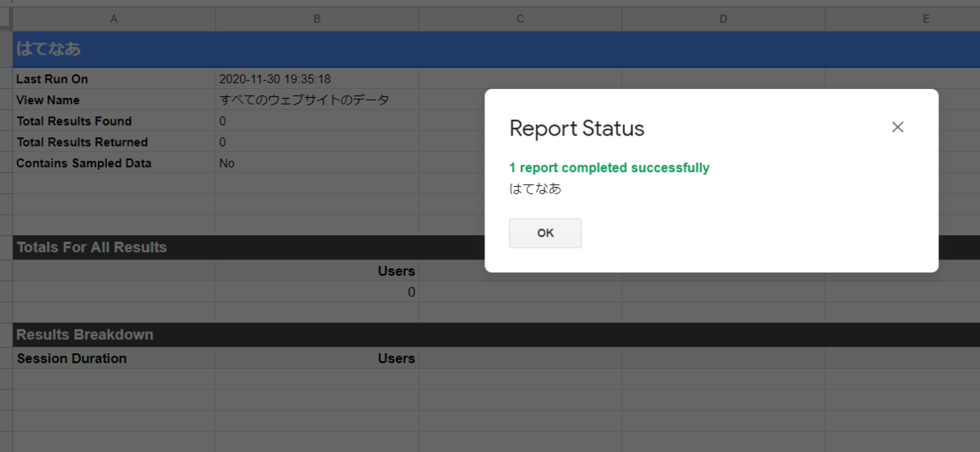The image size is (980, 452).
Task: Click '1 report completed successfully' message
Action: tap(609, 168)
